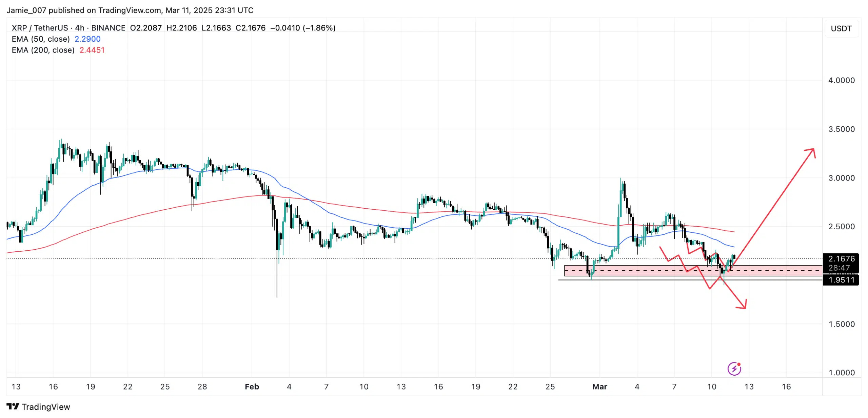
Task: Click the purple lightning bolt icon
Action: tap(734, 368)
